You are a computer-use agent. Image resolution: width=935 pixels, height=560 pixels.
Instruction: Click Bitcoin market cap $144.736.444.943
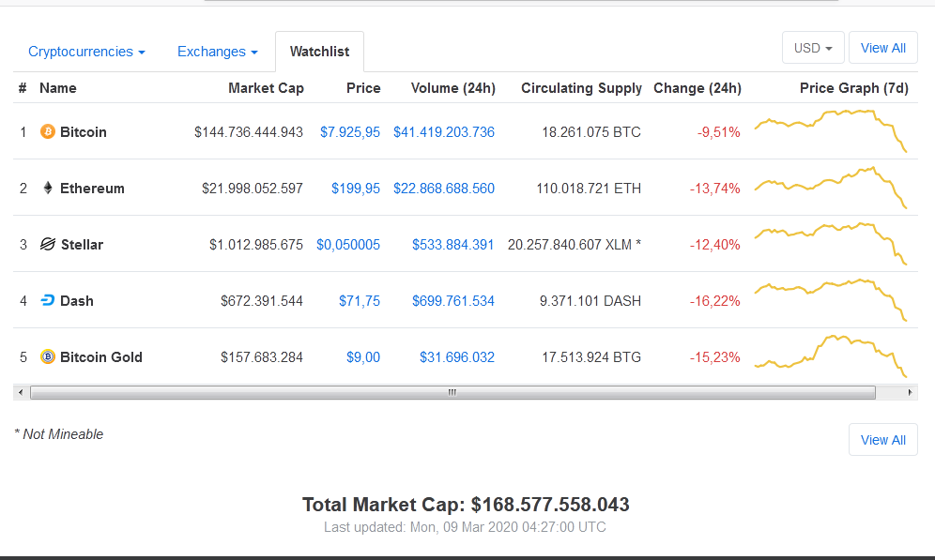tap(249, 132)
